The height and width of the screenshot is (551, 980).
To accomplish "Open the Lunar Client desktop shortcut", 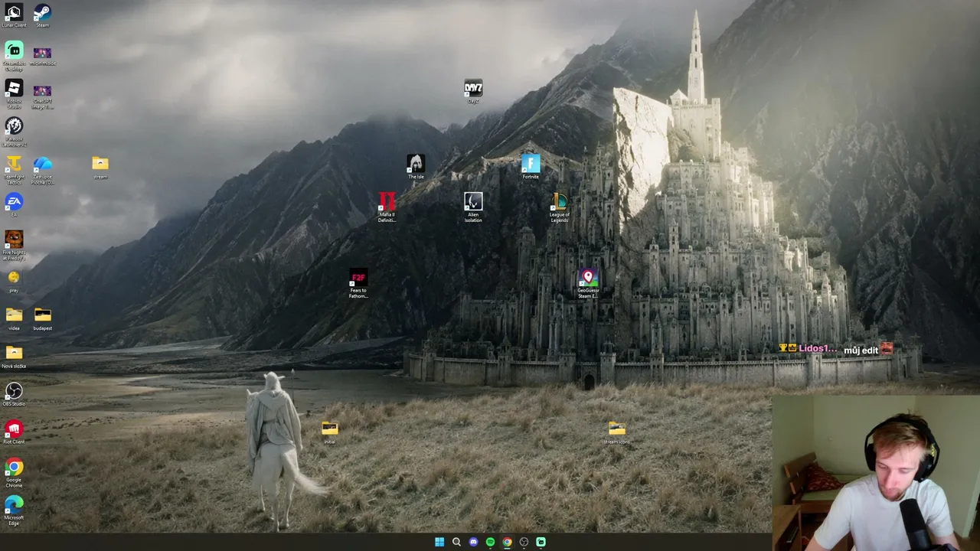I will point(14,16).
